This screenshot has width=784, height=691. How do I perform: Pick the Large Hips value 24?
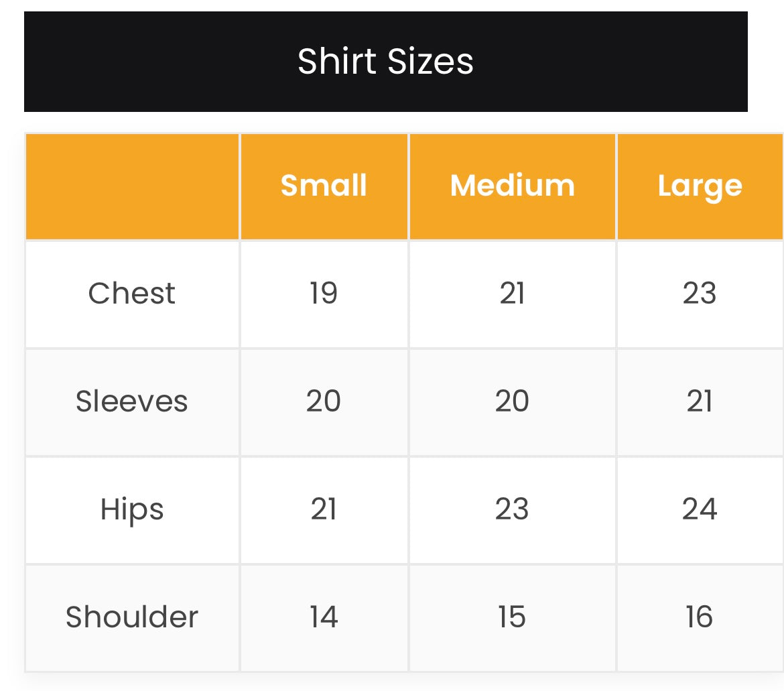(x=699, y=509)
